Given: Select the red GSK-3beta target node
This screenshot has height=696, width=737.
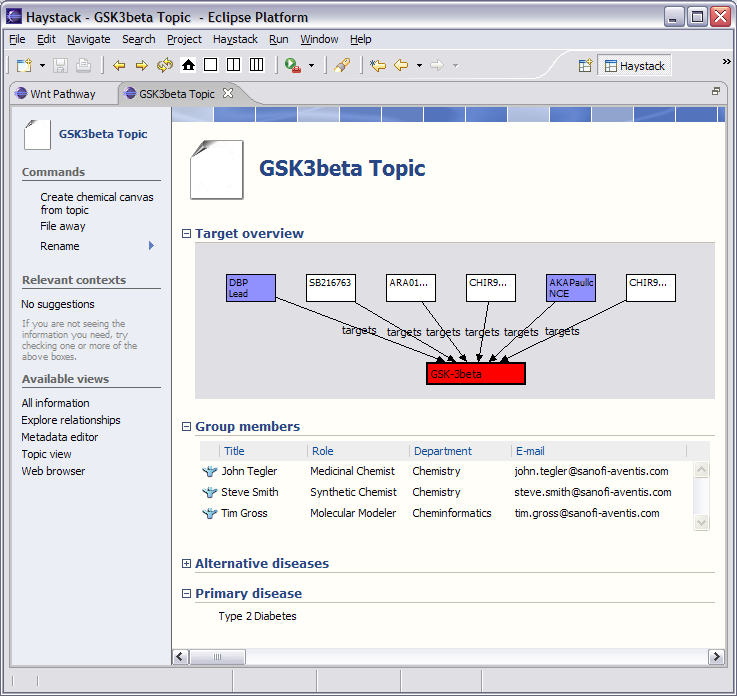Looking at the screenshot, I should tap(475, 373).
